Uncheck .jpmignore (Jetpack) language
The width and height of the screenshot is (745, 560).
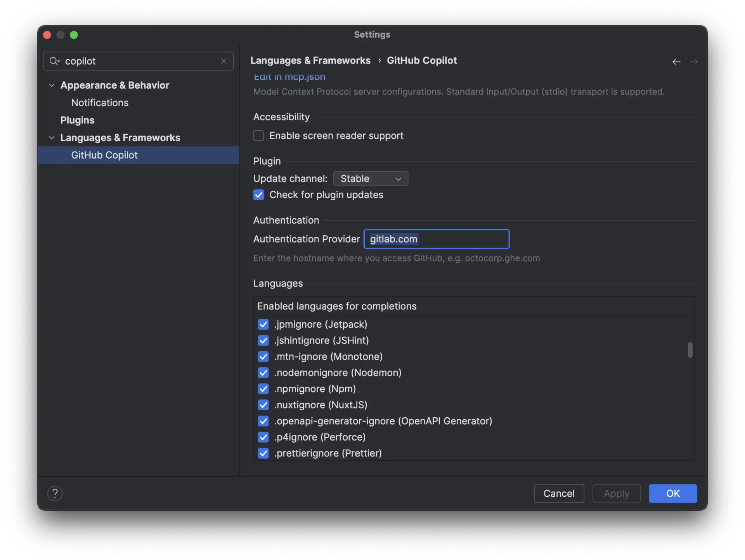[263, 324]
